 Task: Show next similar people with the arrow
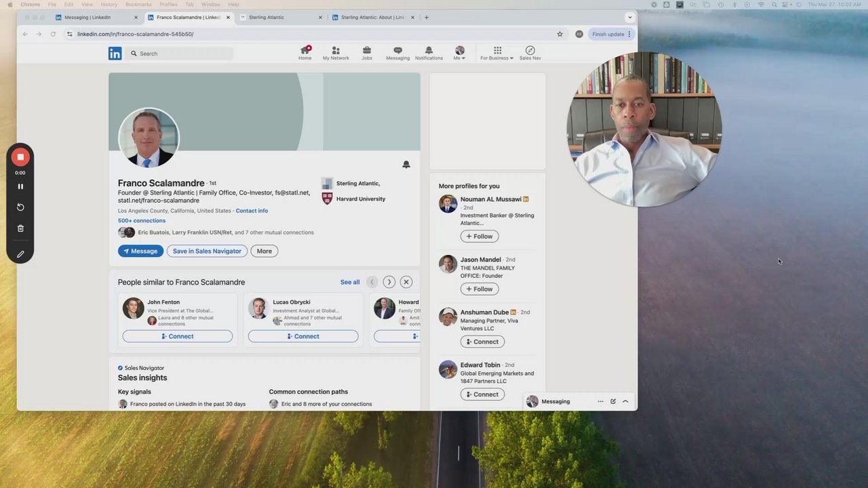(x=389, y=282)
